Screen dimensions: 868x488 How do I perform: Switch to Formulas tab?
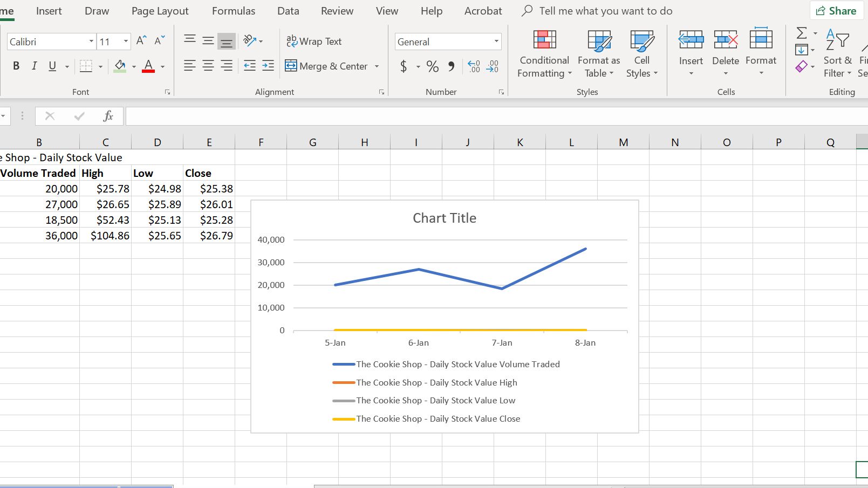coord(234,11)
